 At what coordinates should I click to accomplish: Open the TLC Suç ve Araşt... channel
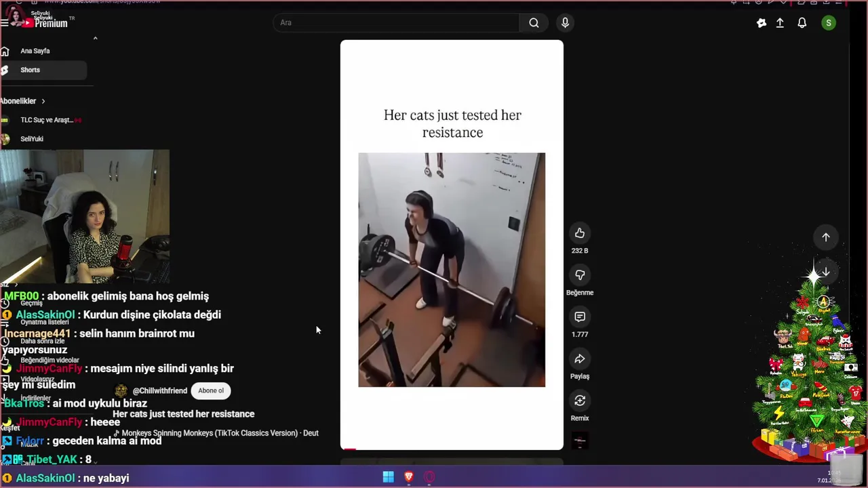[x=43, y=120]
